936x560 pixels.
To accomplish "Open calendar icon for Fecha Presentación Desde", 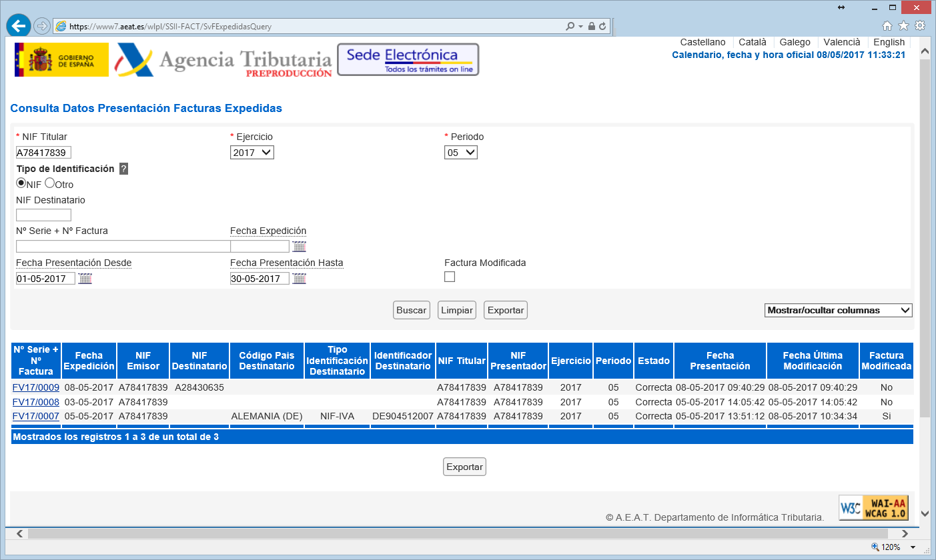I will pyautogui.click(x=85, y=279).
